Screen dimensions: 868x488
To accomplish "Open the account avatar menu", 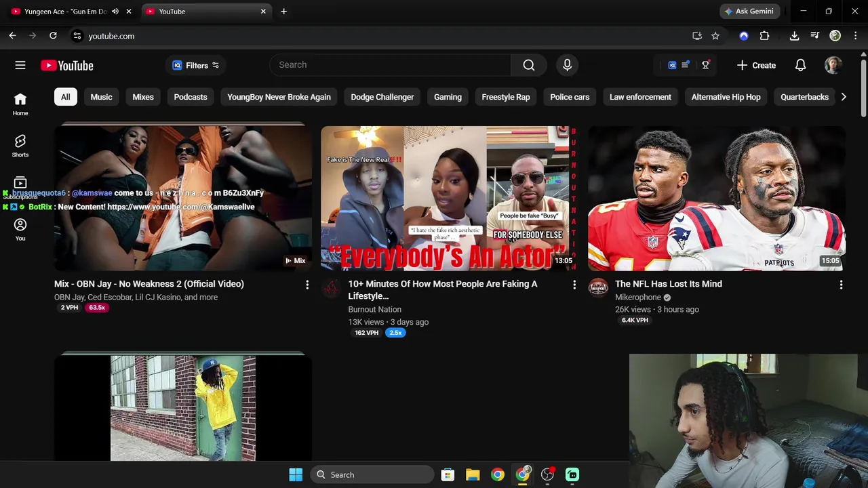I will (x=833, y=65).
